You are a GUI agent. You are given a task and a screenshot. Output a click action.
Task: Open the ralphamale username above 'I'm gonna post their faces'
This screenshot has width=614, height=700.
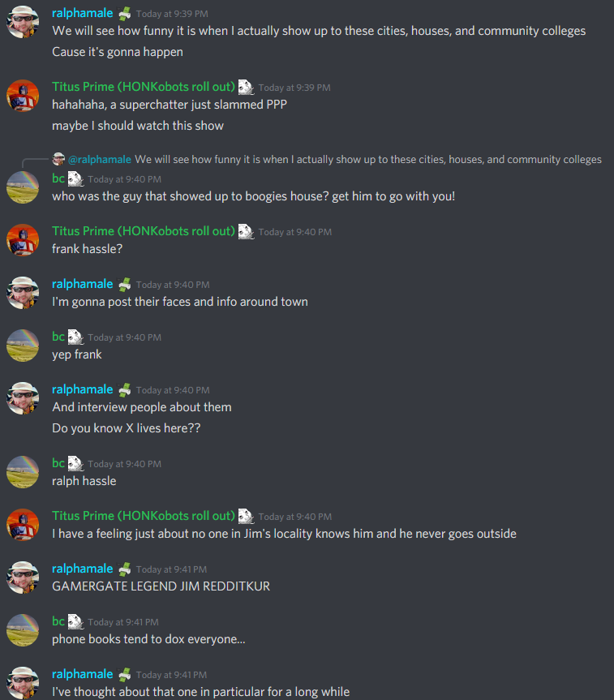[82, 284]
